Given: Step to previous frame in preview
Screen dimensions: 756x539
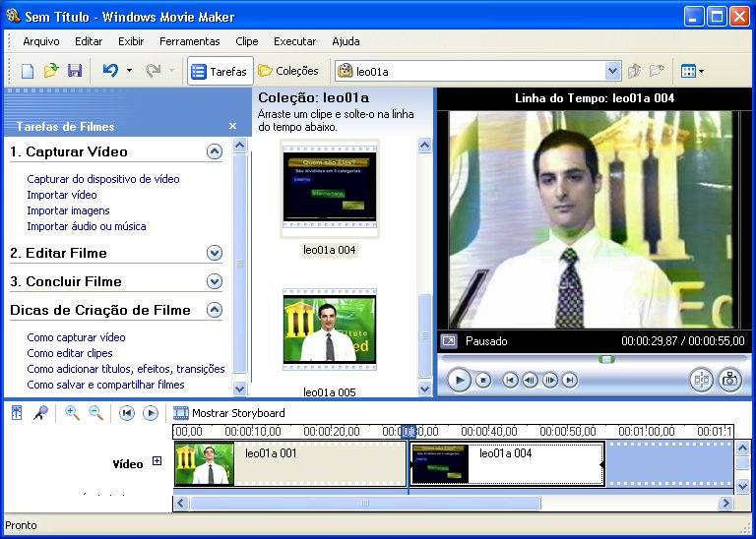Looking at the screenshot, I should click(530, 381).
